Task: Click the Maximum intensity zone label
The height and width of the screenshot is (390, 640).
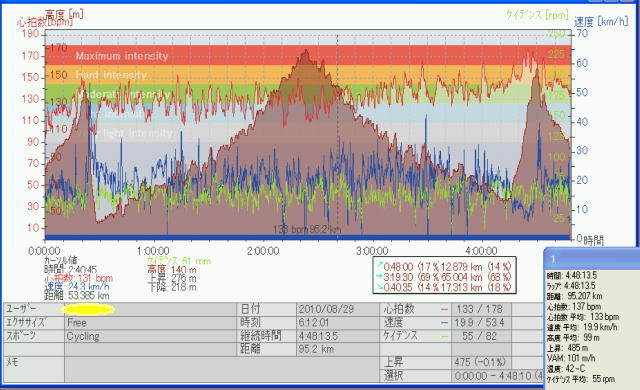Action: click(x=122, y=56)
